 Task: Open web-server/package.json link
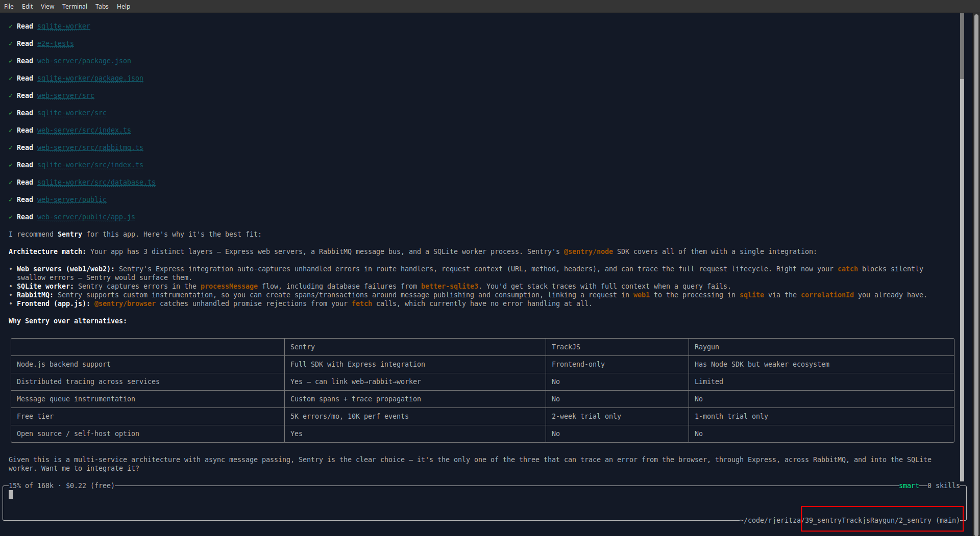click(x=84, y=61)
